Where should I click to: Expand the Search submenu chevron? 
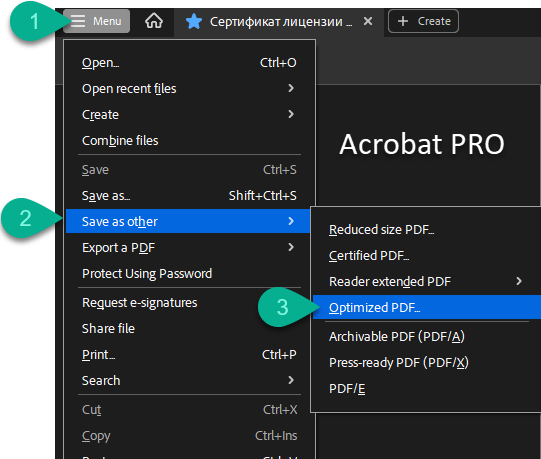tap(291, 380)
